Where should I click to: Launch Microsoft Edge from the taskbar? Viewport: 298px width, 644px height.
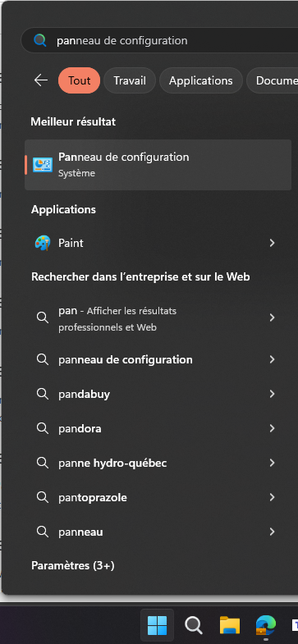point(265,625)
